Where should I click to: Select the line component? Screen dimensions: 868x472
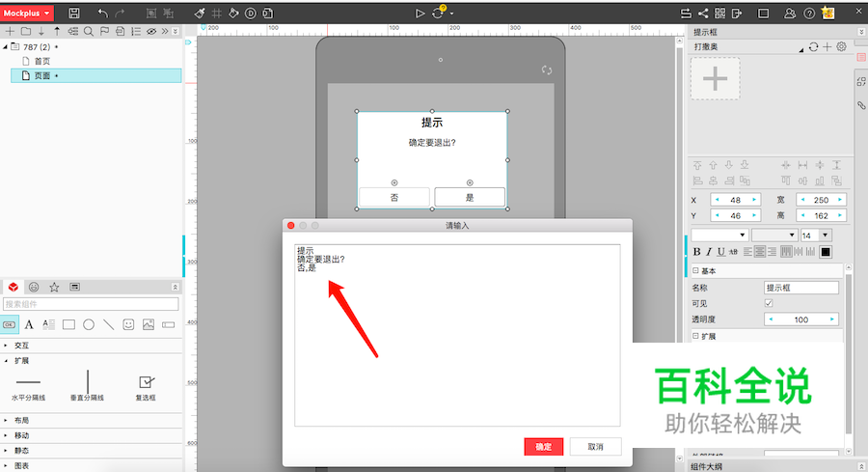click(x=108, y=324)
